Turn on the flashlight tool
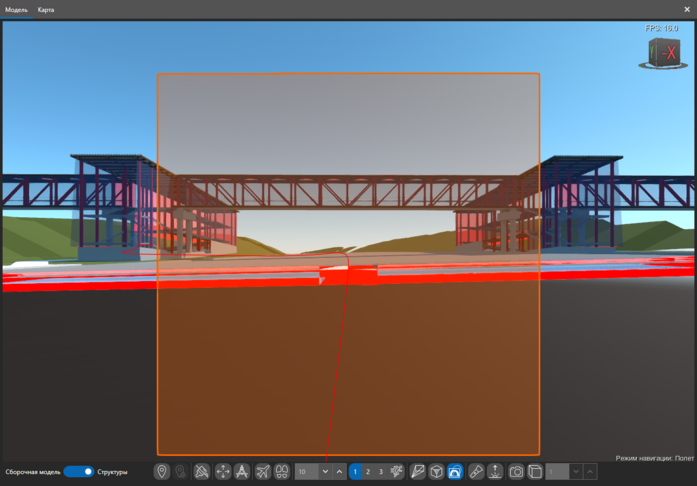The width and height of the screenshot is (697, 486). click(477, 471)
